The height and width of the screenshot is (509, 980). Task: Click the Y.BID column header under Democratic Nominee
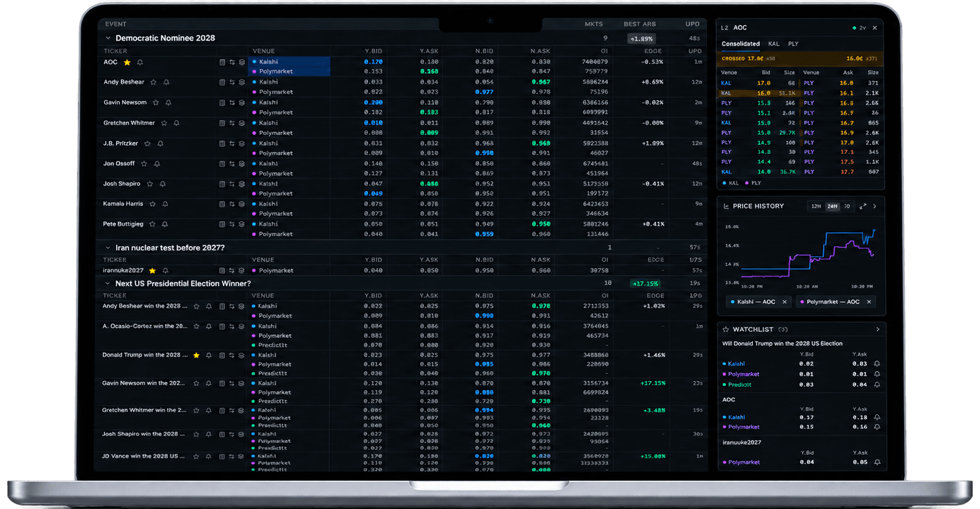point(373,51)
